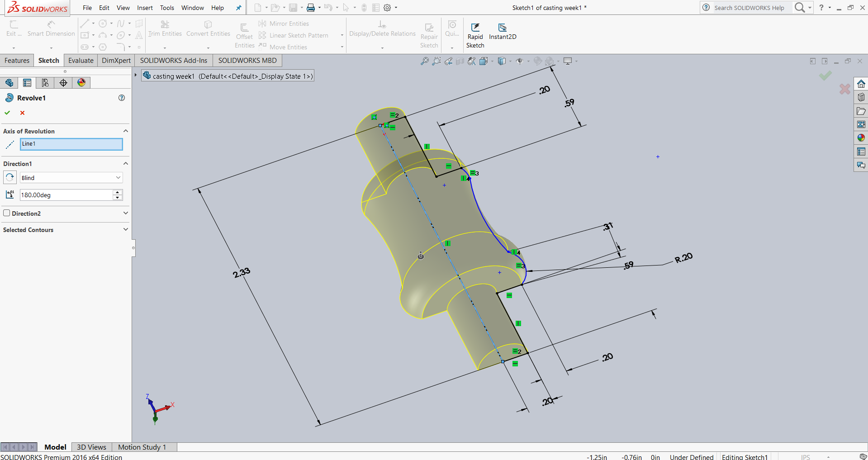This screenshot has width=868, height=460.
Task: Click the Print icon in top toolbar
Action: (311, 8)
